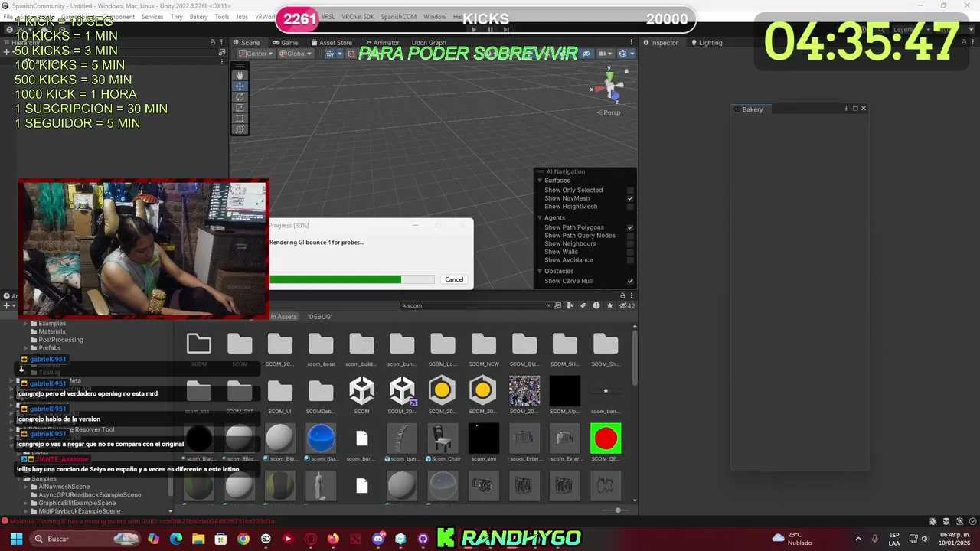The width and height of the screenshot is (980, 551).
Task: Click the open-in-search icon beside scom field
Action: click(x=557, y=305)
